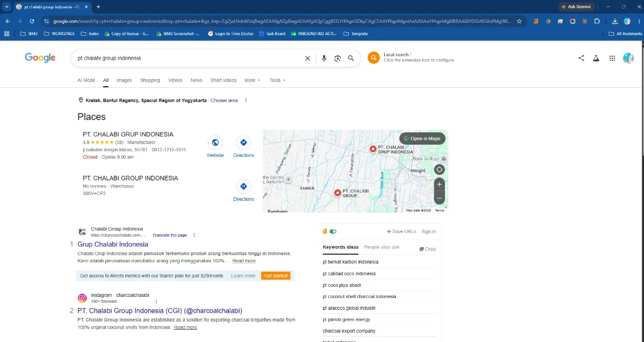Select the People also ask tab
Screen dimensions: 644x342
click(382, 247)
